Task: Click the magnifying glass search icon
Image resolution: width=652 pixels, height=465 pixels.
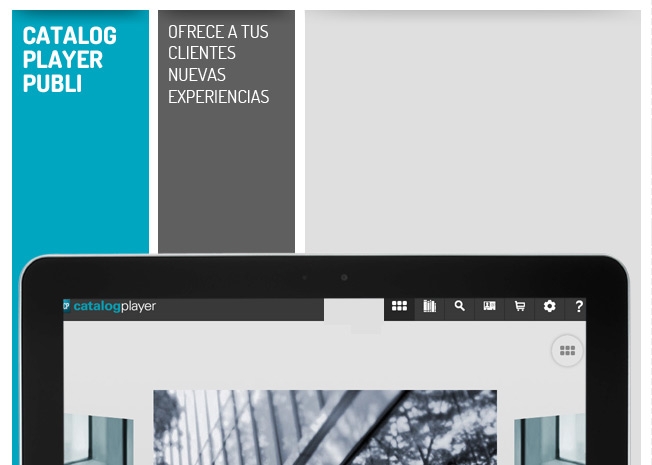Action: point(459,306)
